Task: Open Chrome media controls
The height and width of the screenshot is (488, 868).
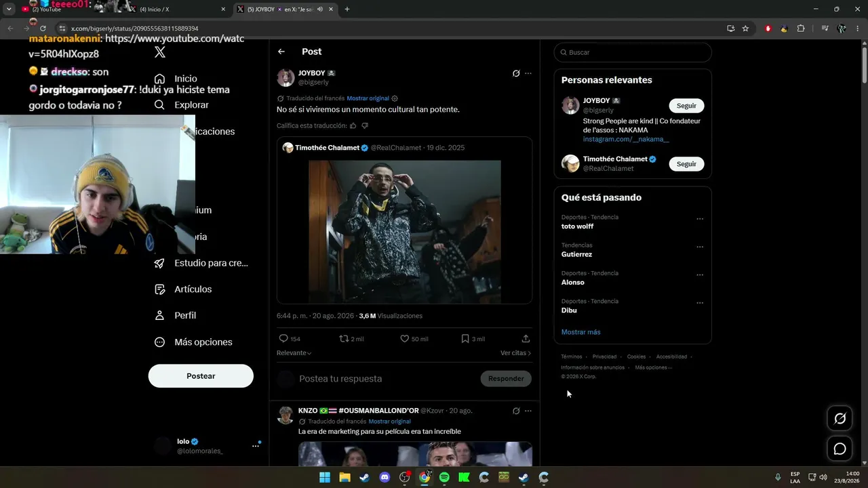Action: point(825,28)
